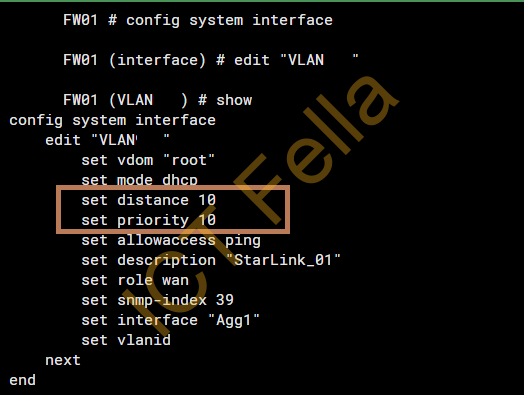Click the 'set priority 10' line
This screenshot has height=395, width=524.
(149, 220)
